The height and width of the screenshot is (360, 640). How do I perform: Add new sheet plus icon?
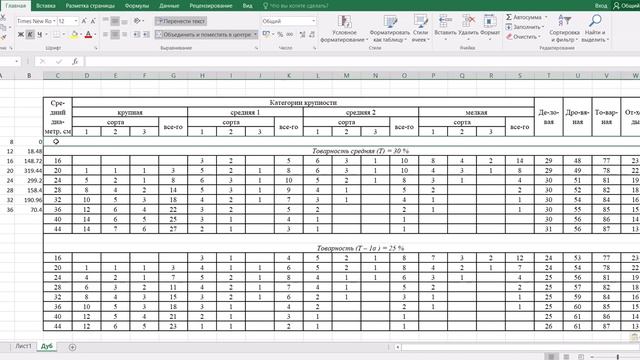pyautogui.click(x=72, y=347)
